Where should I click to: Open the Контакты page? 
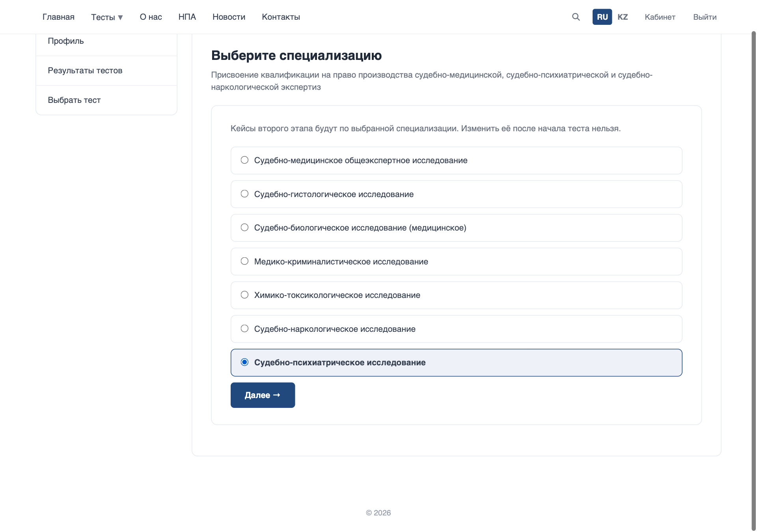(281, 17)
